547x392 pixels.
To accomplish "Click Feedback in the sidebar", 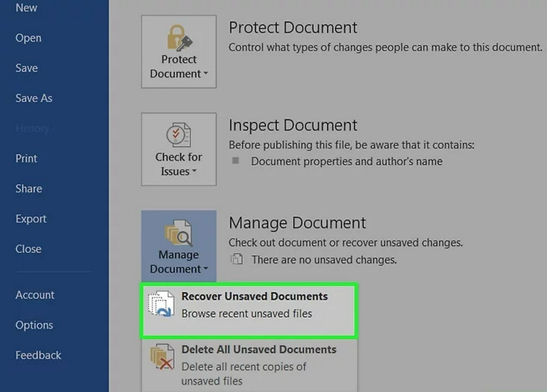I will coord(38,356).
